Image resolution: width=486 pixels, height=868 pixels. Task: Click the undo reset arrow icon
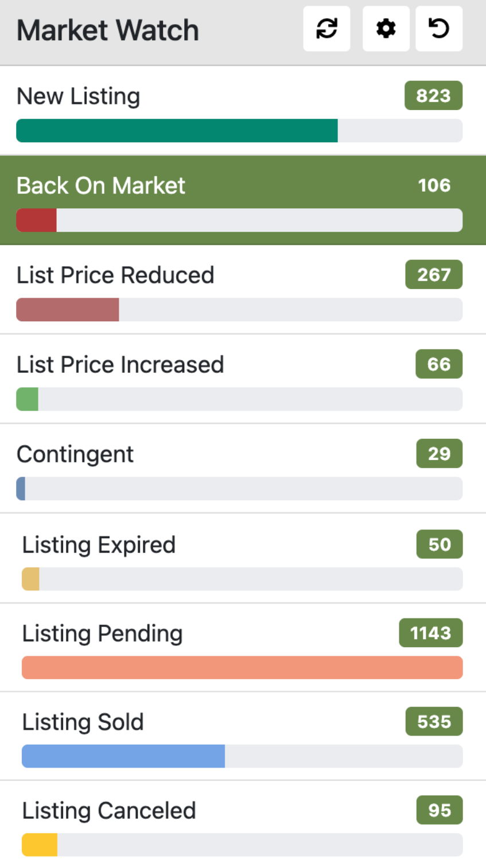click(x=439, y=29)
